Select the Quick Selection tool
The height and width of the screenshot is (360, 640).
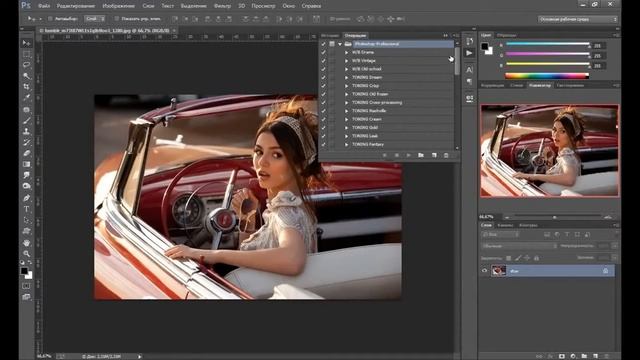point(27,76)
